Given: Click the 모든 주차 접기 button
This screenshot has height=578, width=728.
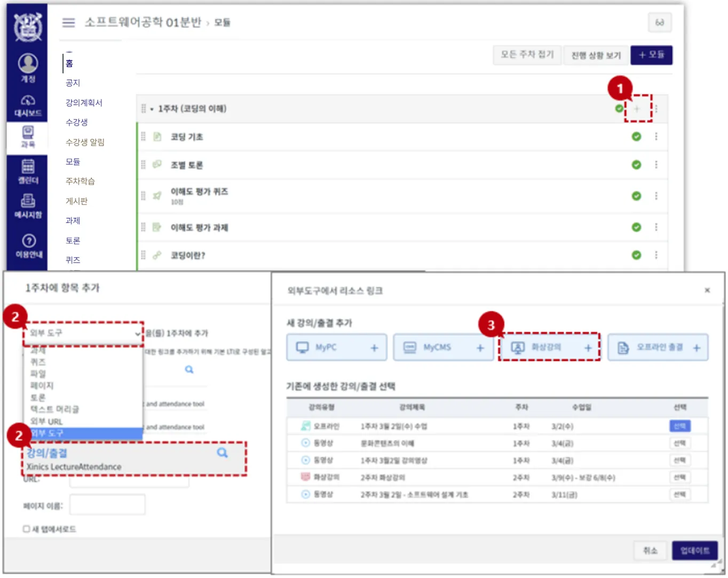Looking at the screenshot, I should [x=527, y=54].
